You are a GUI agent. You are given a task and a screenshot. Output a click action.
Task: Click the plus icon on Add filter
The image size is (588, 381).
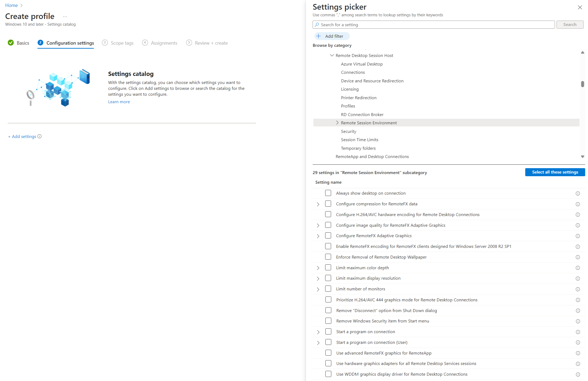[x=318, y=36]
